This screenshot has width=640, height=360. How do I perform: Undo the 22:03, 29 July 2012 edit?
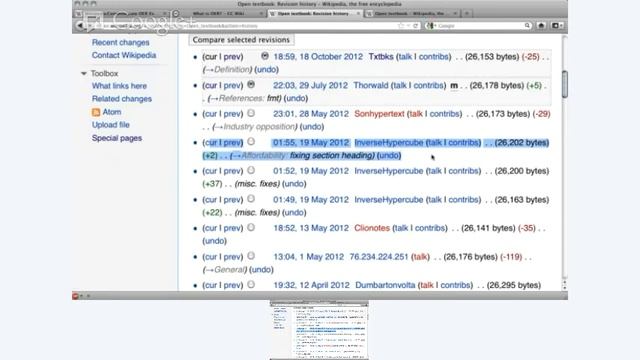pyautogui.click(x=296, y=98)
